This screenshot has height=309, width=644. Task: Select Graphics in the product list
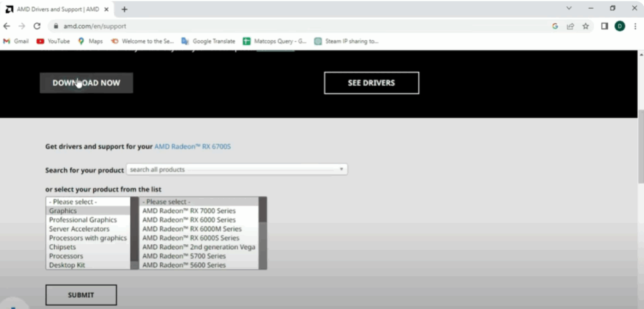(88, 211)
